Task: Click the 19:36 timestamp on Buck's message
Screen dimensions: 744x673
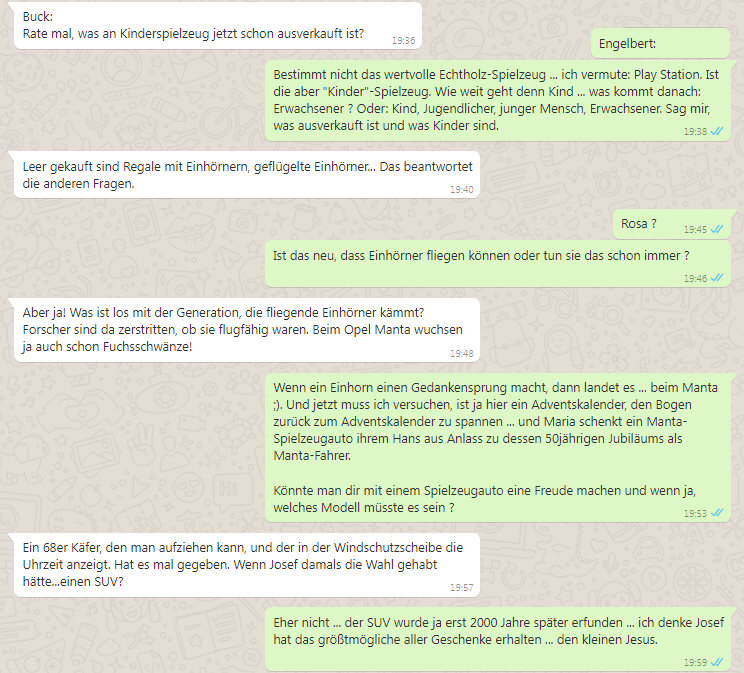Action: click(x=403, y=41)
